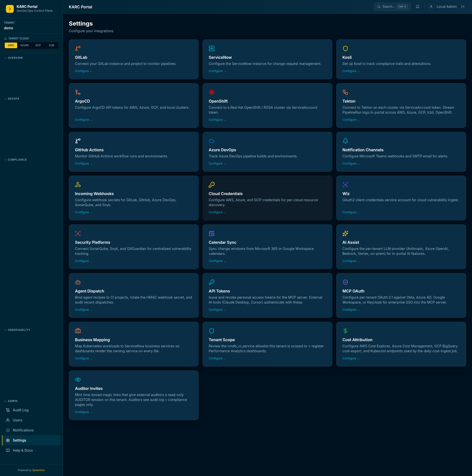
Task: Click the Cloud Credentials key icon
Action: coord(211,185)
